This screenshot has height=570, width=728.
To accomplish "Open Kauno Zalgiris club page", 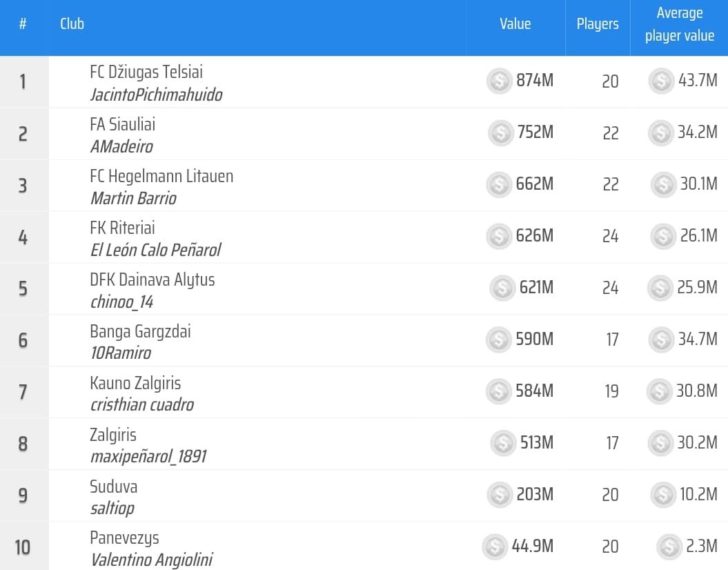I will [135, 383].
